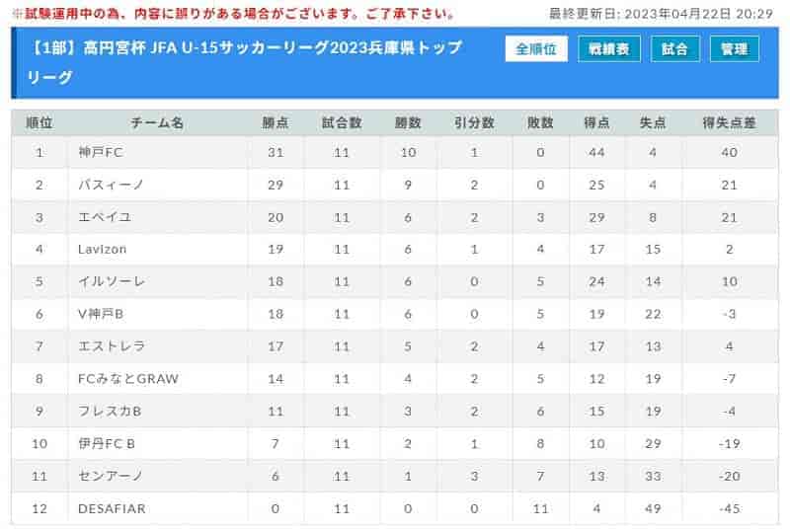The height and width of the screenshot is (532, 790).
Task: Select the 全順位 tab
Action: pos(536,49)
